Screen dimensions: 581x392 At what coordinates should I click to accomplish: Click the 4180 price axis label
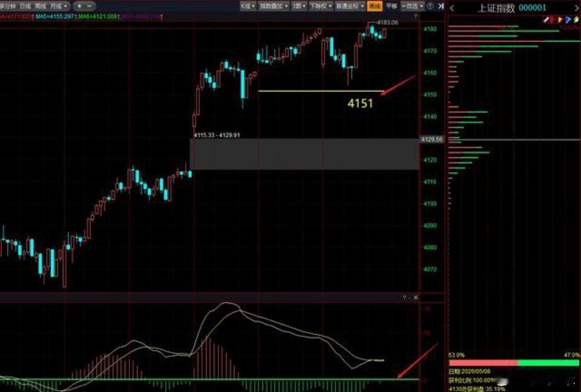click(430, 29)
